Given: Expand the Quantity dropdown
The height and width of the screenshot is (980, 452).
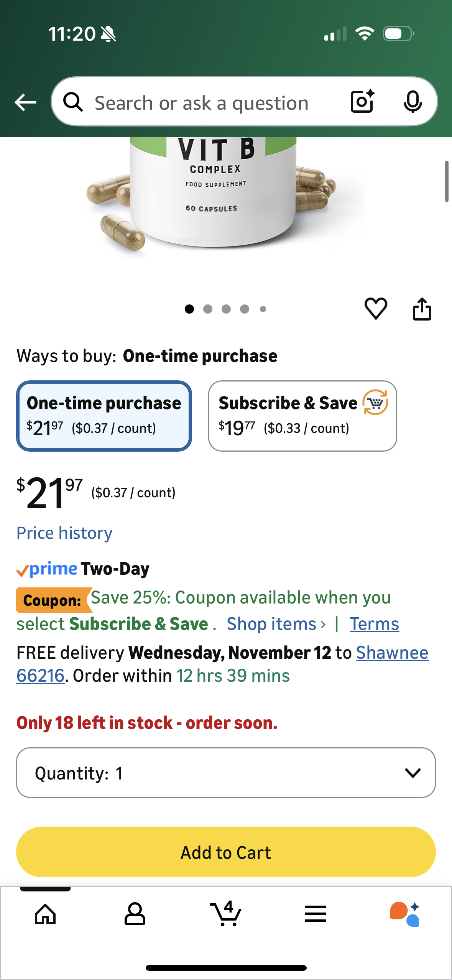Looking at the screenshot, I should tap(226, 773).
